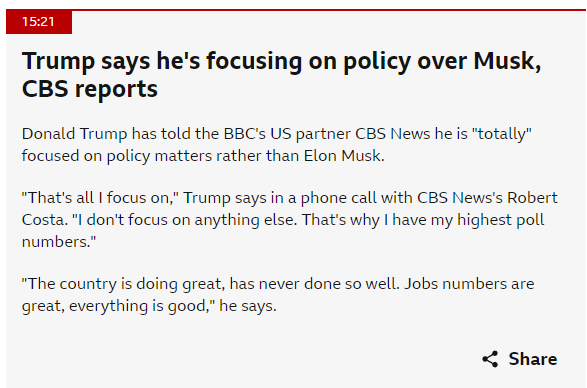Viewport: 587px width, 388px height.
Task: Open the headline 'Trump says he's focusing on policy'
Action: coord(282,75)
